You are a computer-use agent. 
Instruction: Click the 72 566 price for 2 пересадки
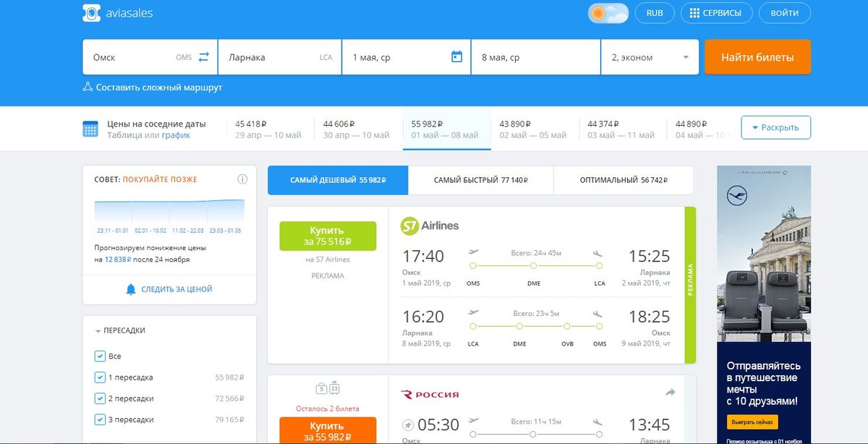coord(229,398)
